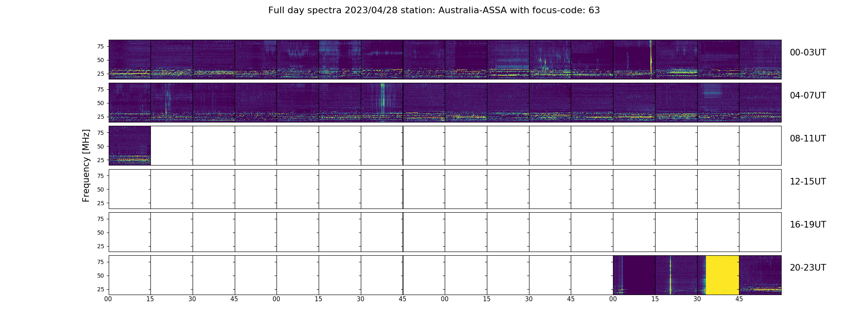Viewport: 868px width, 331px height.
Task: Click the 75 tick label of the 08-11UT row
Action: point(100,133)
